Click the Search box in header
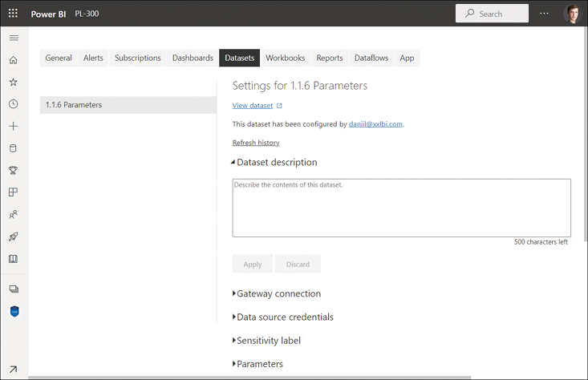This screenshot has height=380, width=588. click(x=492, y=14)
